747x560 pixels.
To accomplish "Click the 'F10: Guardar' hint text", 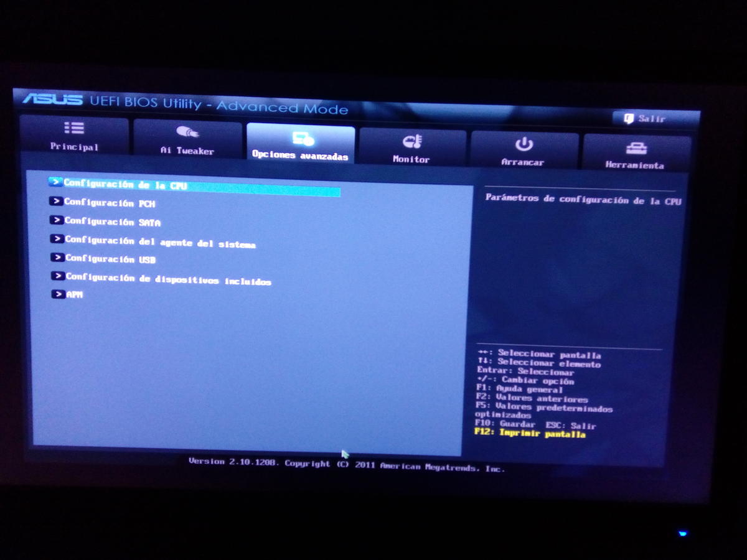I will point(505,424).
